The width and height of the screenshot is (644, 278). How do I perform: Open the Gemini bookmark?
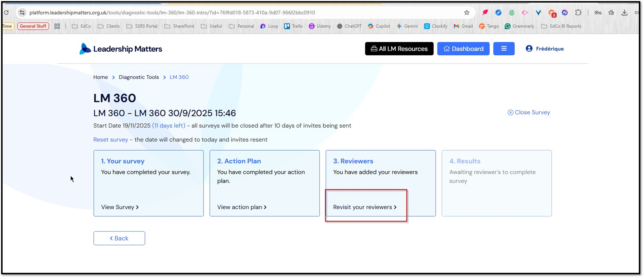[407, 26]
